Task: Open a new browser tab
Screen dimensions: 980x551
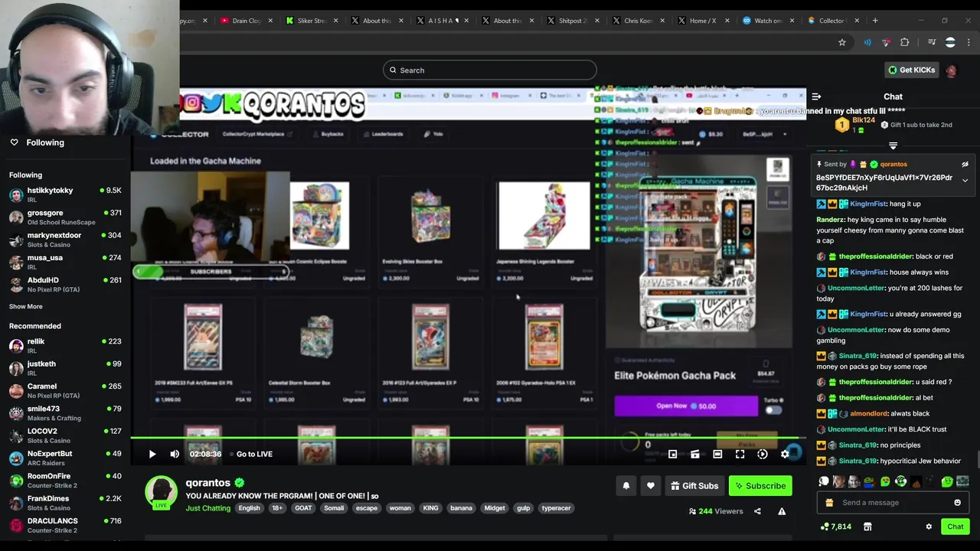Action: (875, 21)
